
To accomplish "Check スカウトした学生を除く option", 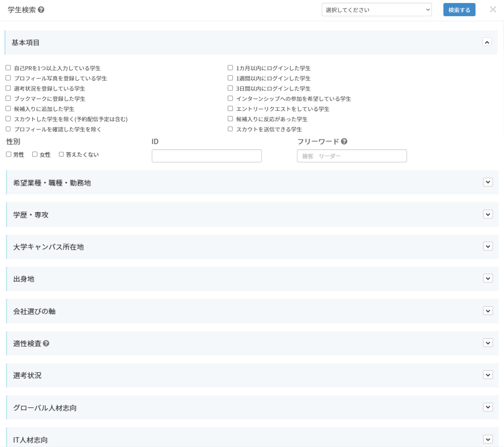I will coord(8,119).
